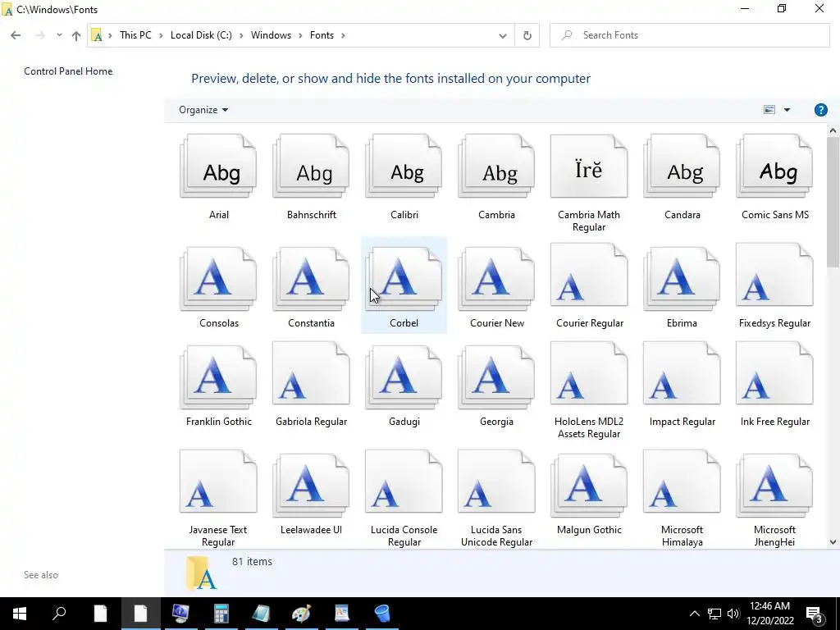Click the scroll down arrow of font list
840x630 pixels.
(833, 542)
